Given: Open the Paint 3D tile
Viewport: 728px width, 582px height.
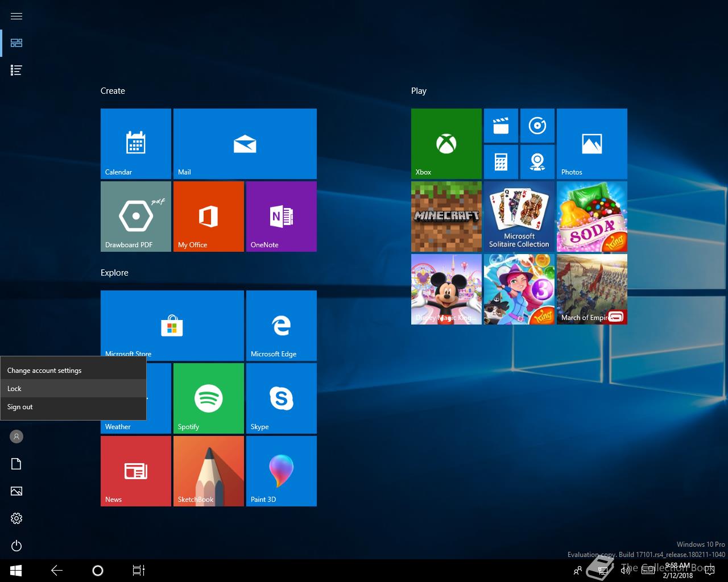Looking at the screenshot, I should coord(282,471).
